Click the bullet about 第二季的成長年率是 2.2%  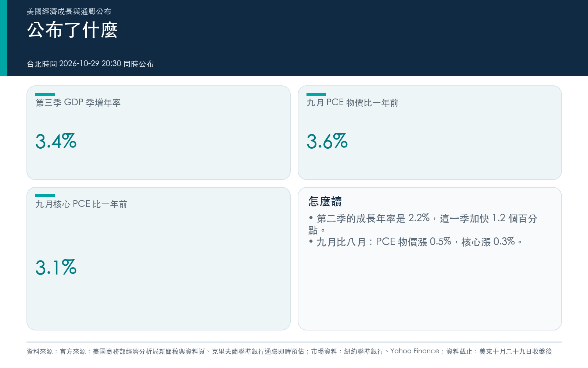pos(423,224)
